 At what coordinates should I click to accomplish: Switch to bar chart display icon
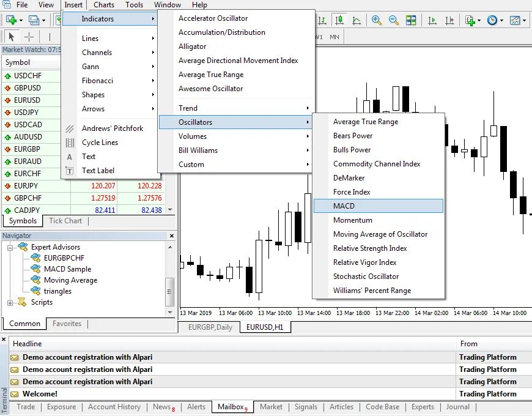[x=322, y=20]
